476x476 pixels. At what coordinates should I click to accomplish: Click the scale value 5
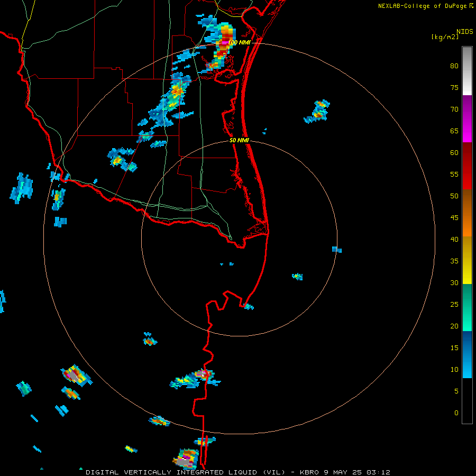coord(456,391)
